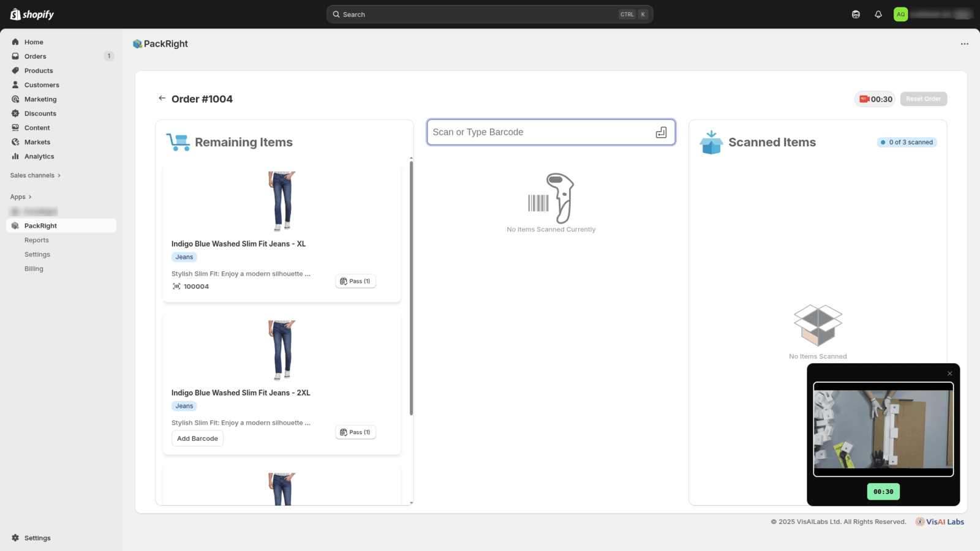Open Reports under PackRight

click(x=36, y=239)
